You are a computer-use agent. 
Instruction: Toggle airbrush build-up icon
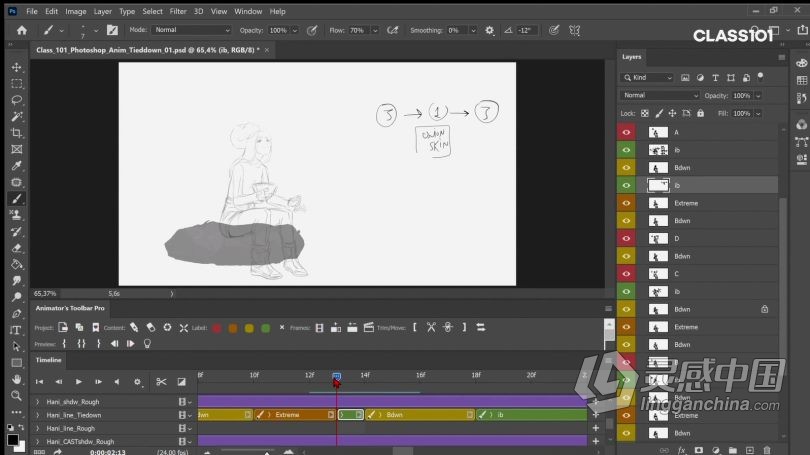point(393,30)
